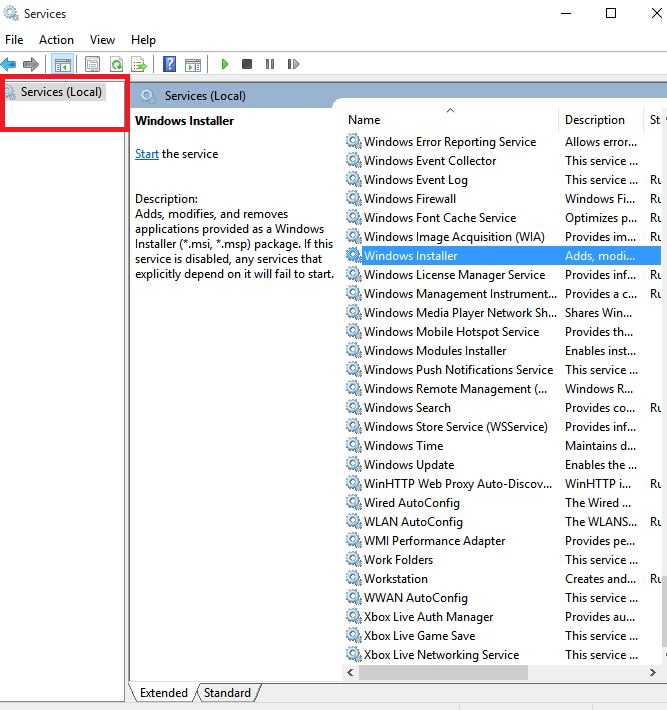667x710 pixels.
Task: Select Windows Push Notifications Service
Action: click(503, 370)
